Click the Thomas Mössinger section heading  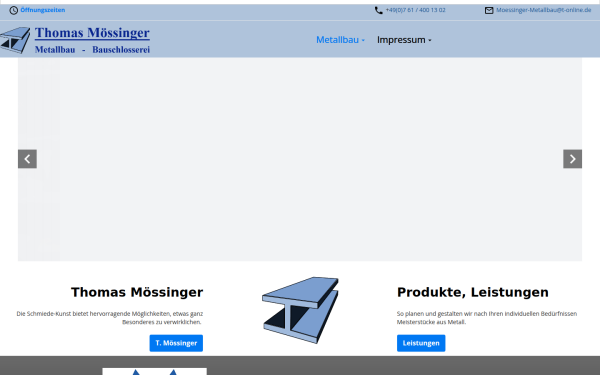pos(137,292)
